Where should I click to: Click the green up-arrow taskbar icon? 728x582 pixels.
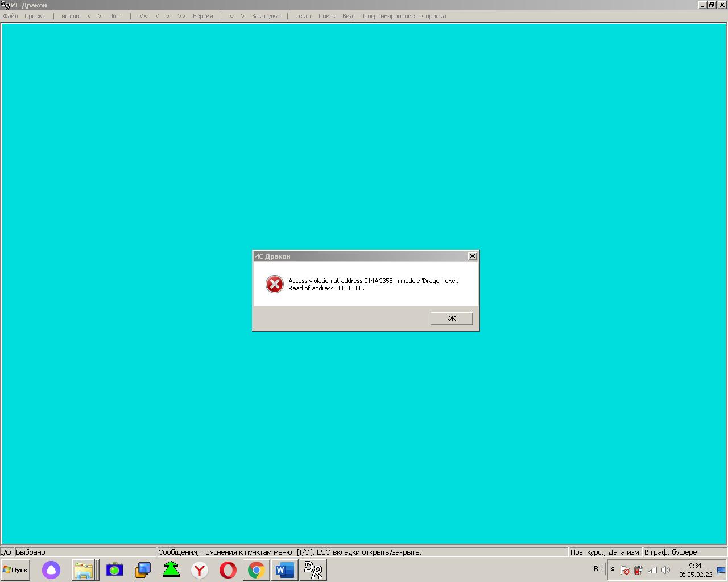[x=171, y=569]
